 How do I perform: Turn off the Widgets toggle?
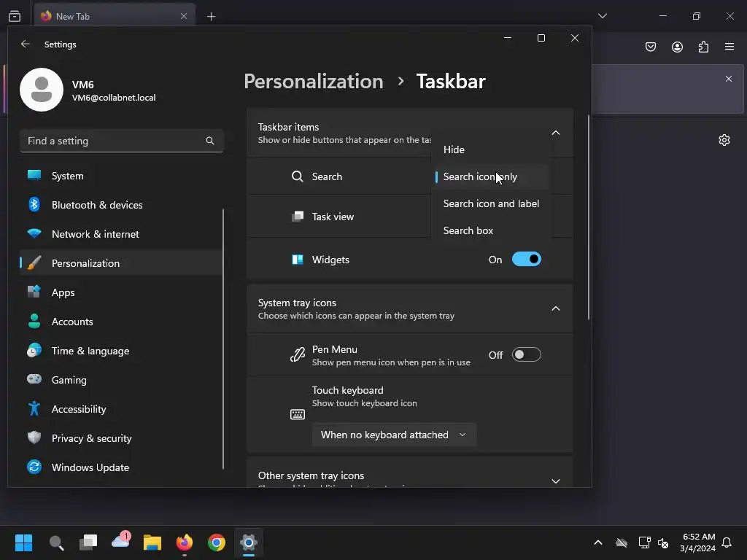point(527,259)
